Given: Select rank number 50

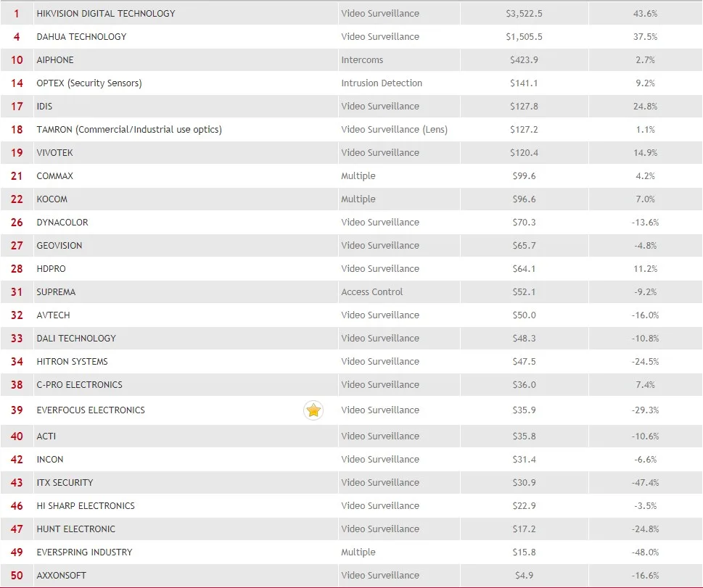Looking at the screenshot, I should click(x=17, y=576).
